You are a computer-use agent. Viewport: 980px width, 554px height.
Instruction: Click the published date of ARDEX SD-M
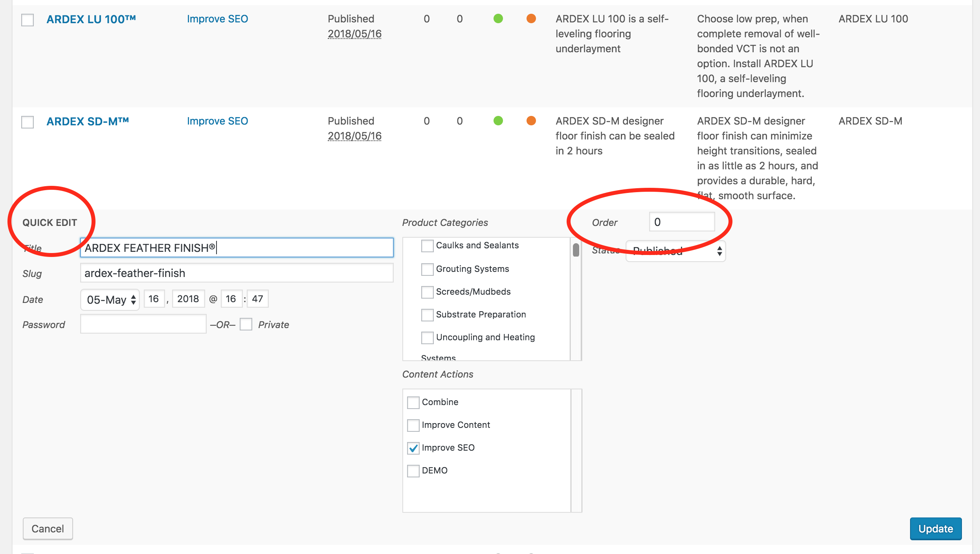click(354, 136)
